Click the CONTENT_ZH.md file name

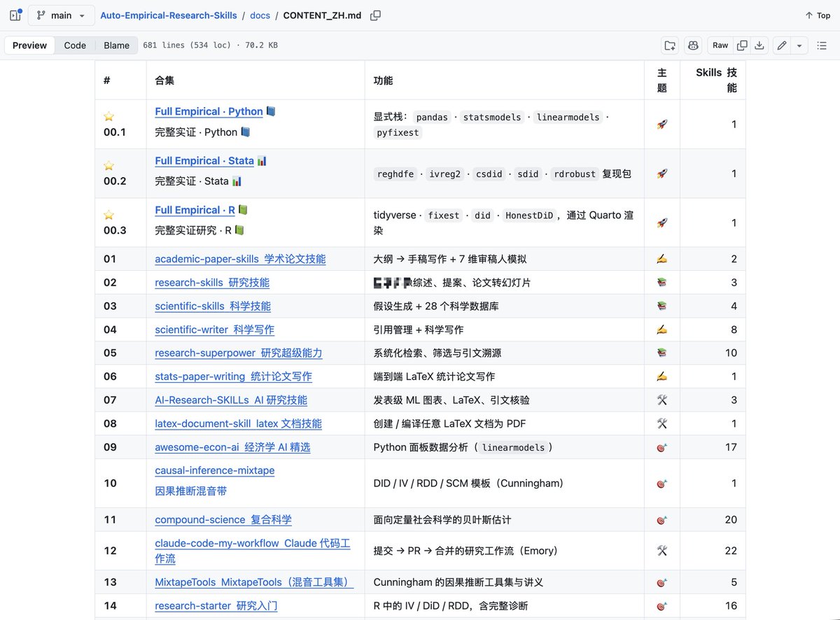[322, 15]
